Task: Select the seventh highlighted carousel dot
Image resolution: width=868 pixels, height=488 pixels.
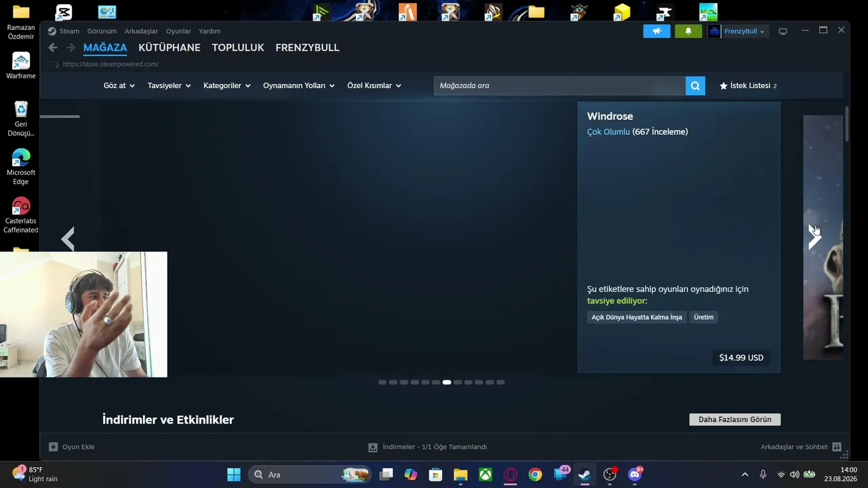Action: [x=447, y=382]
